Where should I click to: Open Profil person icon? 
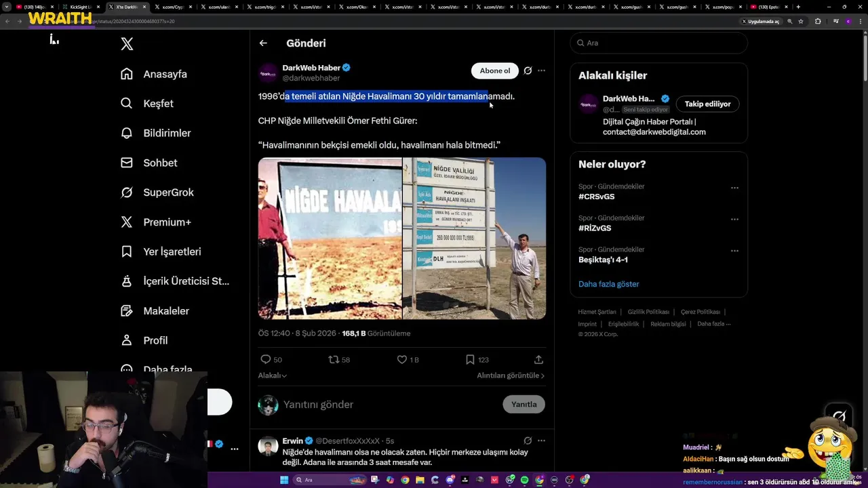click(127, 340)
